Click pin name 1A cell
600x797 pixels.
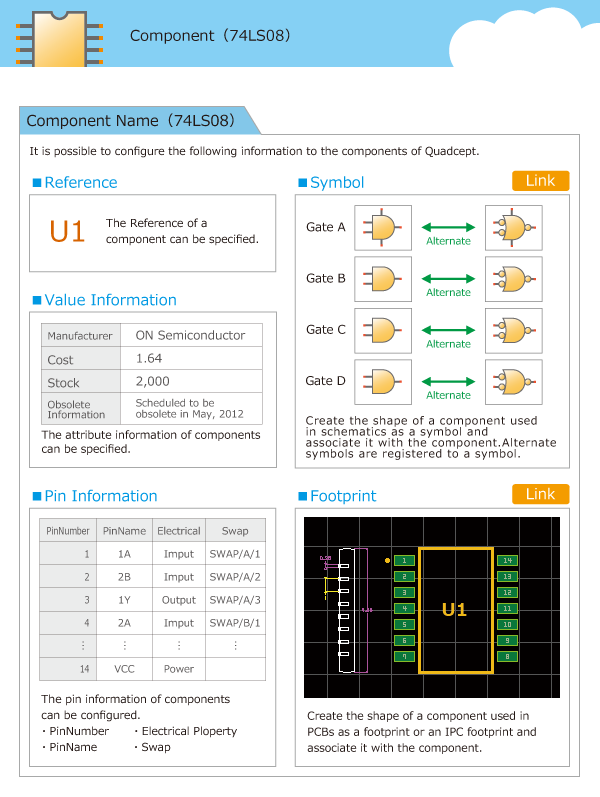(124, 554)
